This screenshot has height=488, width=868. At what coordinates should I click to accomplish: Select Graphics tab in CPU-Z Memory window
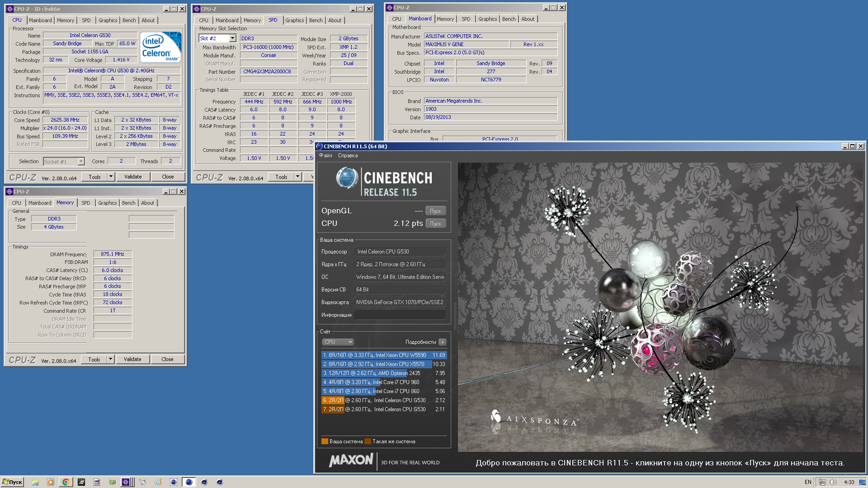click(107, 203)
